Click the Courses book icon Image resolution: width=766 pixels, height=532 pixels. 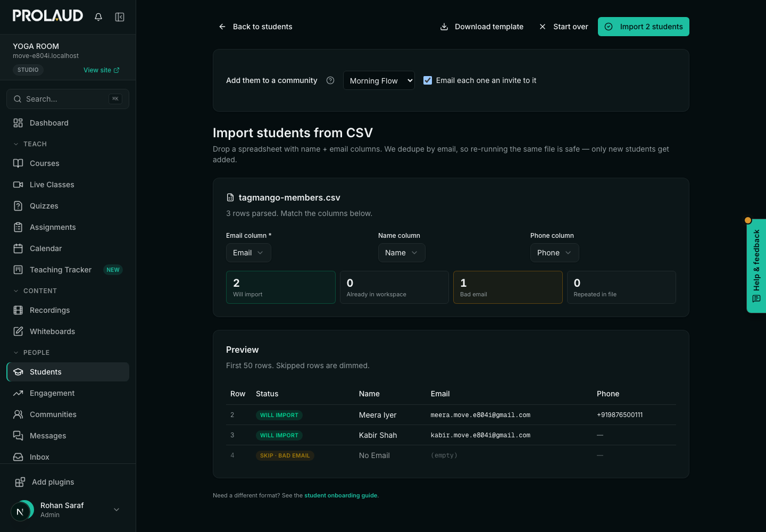pos(18,163)
